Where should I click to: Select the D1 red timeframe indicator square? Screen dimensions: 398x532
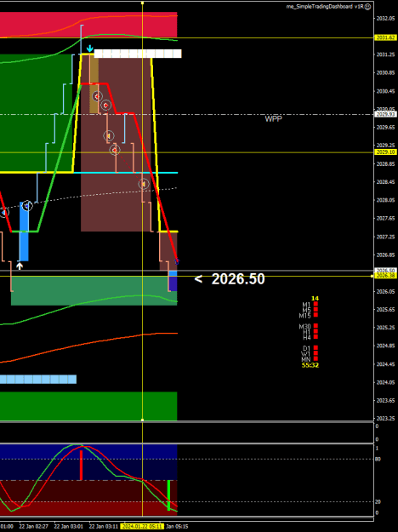[316, 348]
